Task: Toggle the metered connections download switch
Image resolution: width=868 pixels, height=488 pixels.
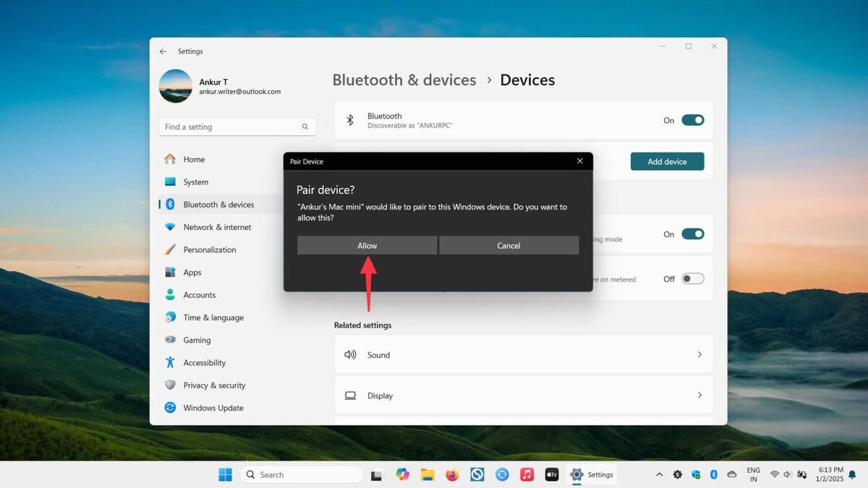Action: point(692,279)
